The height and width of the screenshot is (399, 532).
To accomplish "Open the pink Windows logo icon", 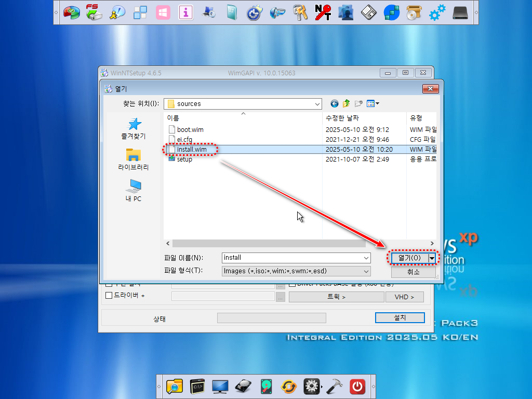I will point(163,12).
